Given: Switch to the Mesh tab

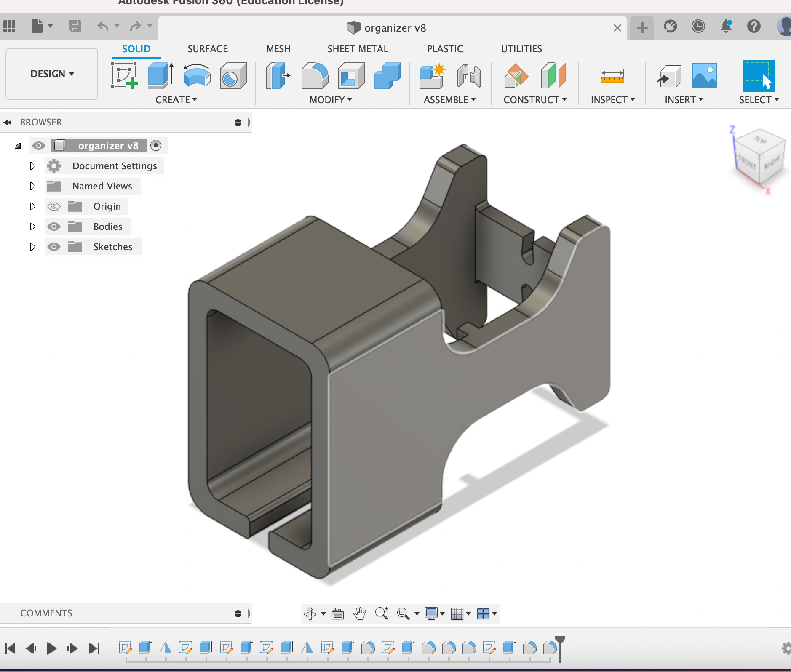Looking at the screenshot, I should [x=278, y=49].
